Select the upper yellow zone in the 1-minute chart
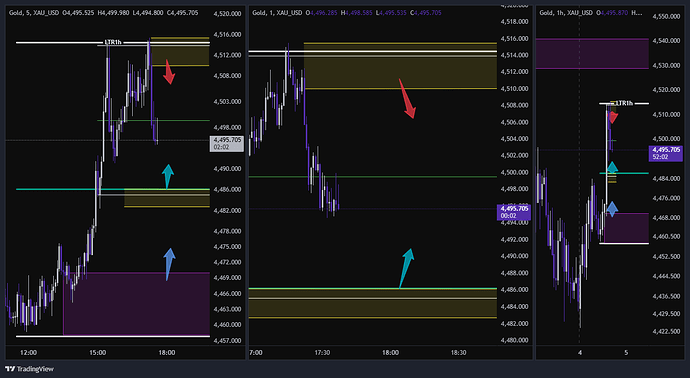This screenshot has height=378, width=690. click(x=400, y=66)
